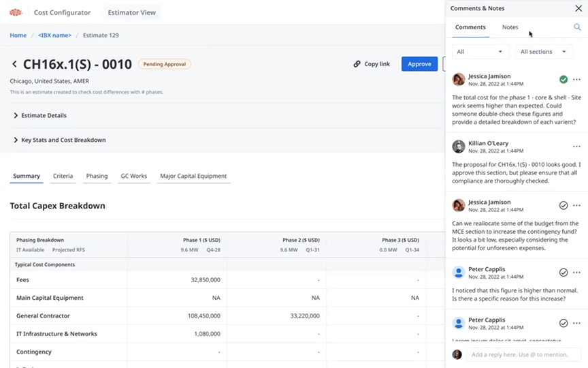
Task: Click IT Infrastructure & Networks value 1,080,000
Action: click(x=207, y=334)
